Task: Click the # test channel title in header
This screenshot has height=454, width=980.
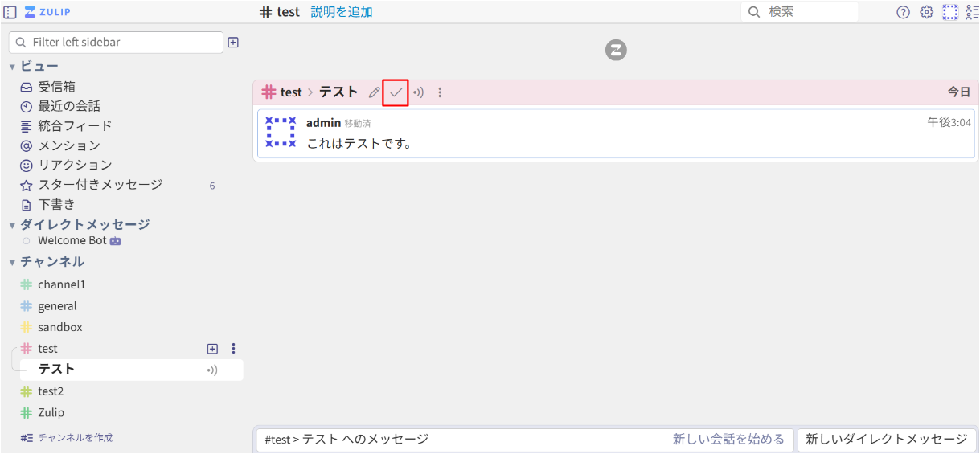Action: 279,12
